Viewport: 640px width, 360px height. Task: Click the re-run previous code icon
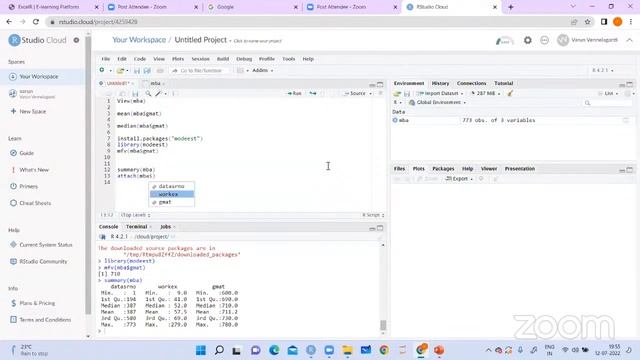pyautogui.click(x=313, y=93)
